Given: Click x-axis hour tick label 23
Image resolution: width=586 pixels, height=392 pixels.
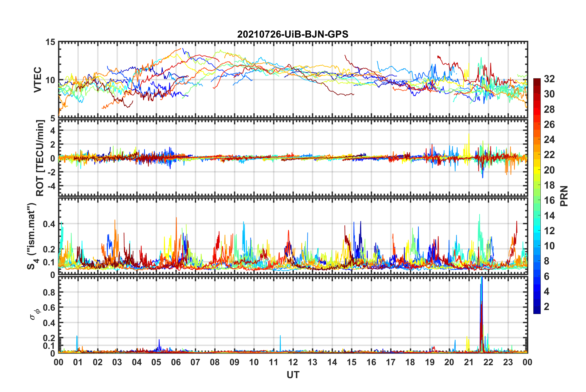Looking at the screenshot, I should click(508, 362).
